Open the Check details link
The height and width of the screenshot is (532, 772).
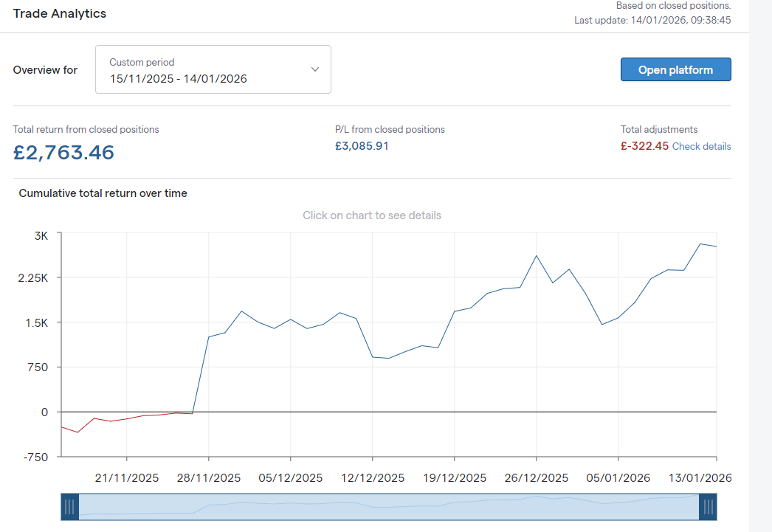tap(701, 146)
